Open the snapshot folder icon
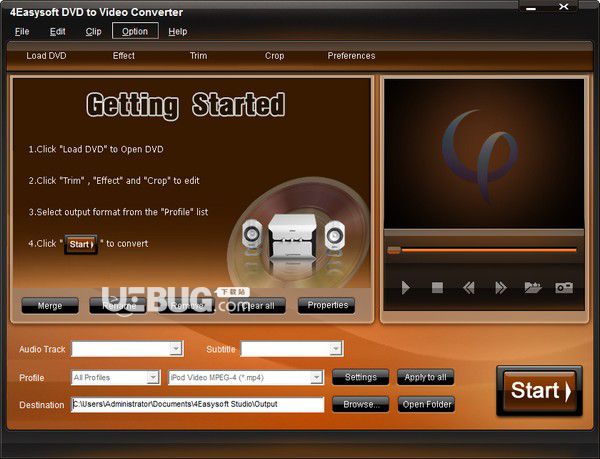This screenshot has width=600, height=459. click(533, 287)
